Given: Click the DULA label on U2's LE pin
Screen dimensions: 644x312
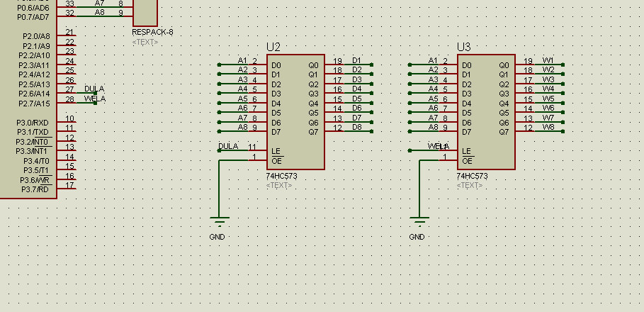Looking at the screenshot, I should 228,146.
